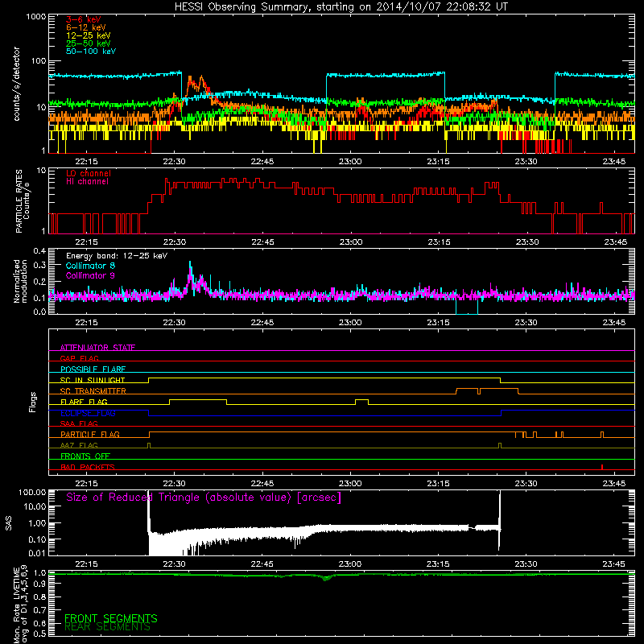Screen dimensions: 644x644
Task: Click the 0.4 value on modulation axis
Action: coord(39,250)
